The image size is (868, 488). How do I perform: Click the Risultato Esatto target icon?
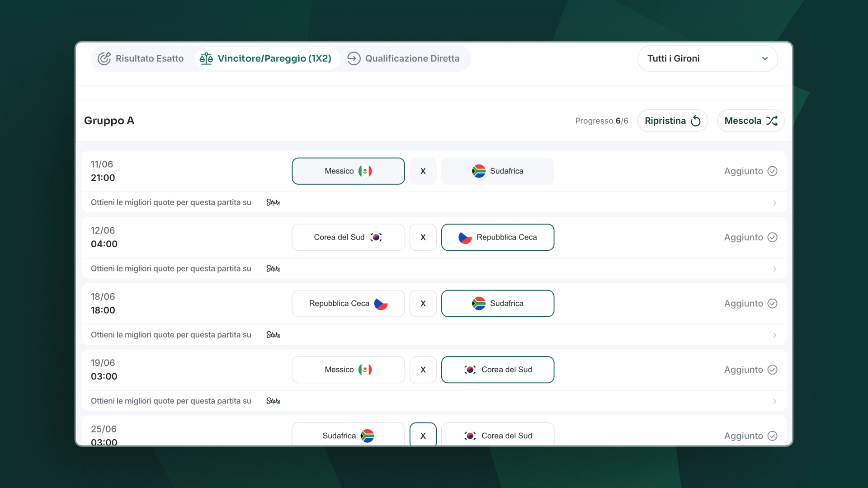[104, 58]
